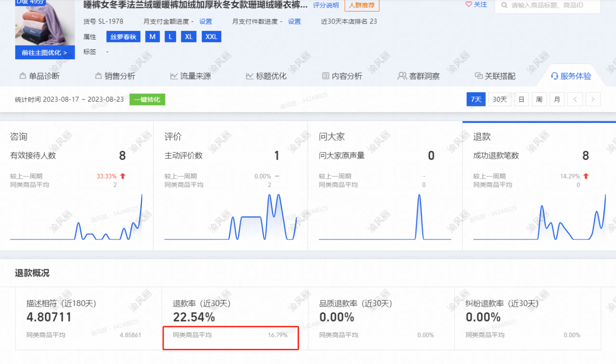Click the 一键转化 green button

click(147, 100)
